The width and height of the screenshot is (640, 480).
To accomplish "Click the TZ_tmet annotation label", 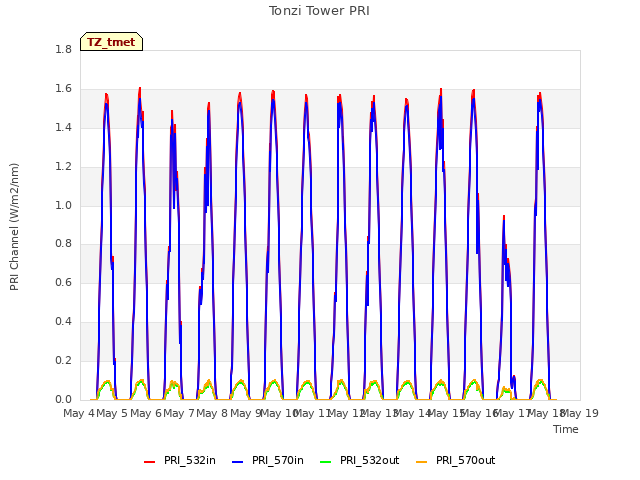I will point(111,42).
